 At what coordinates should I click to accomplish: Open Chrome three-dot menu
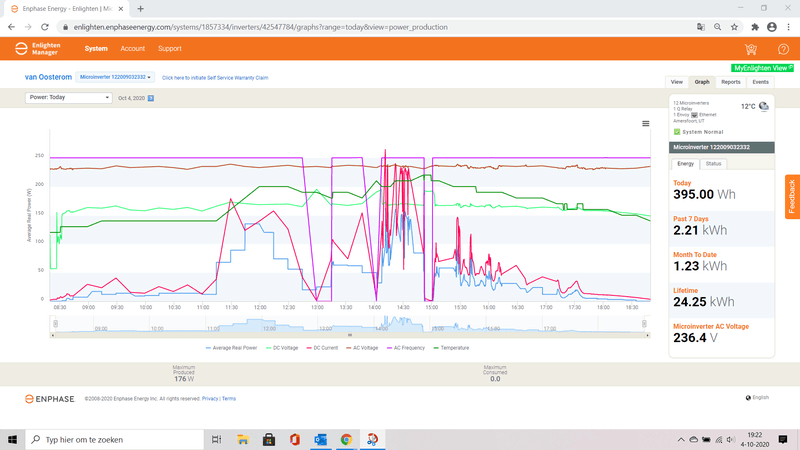click(788, 27)
